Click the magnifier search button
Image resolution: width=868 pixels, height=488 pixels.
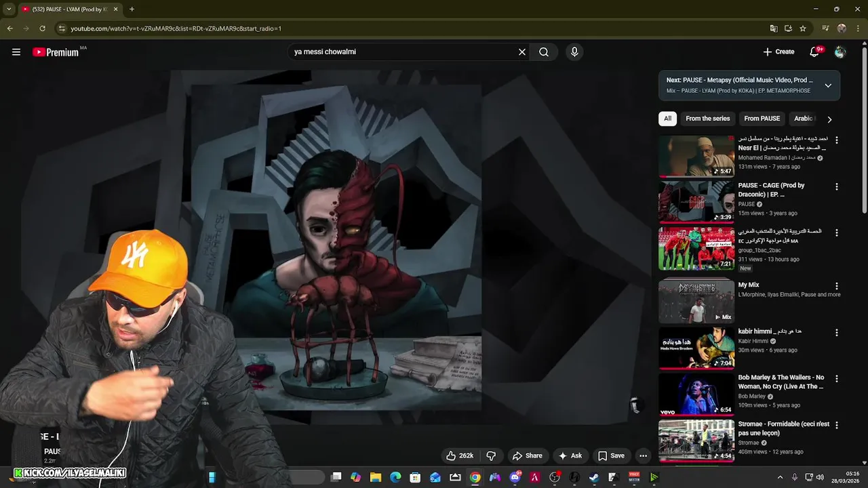pos(544,52)
